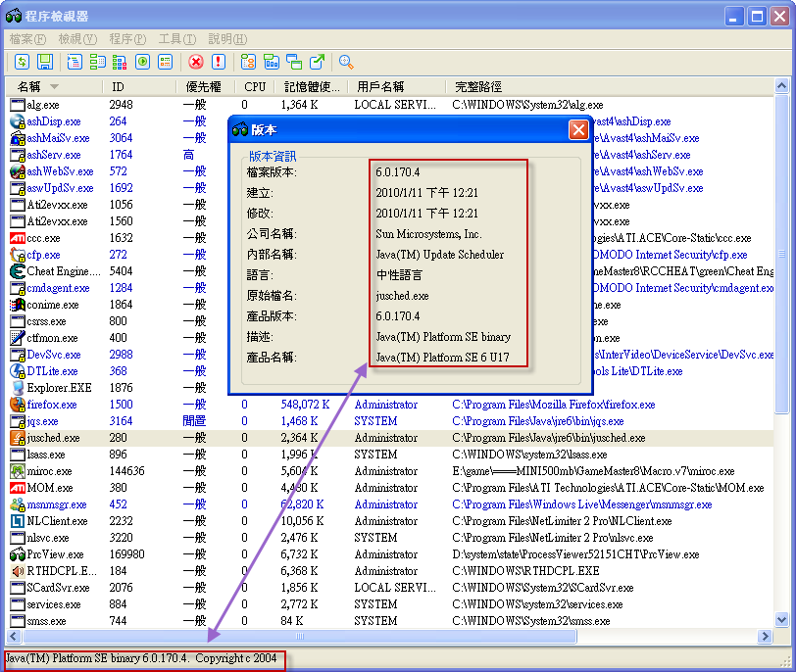Image resolution: width=796 pixels, height=672 pixels.
Task: Click the vertical scrollbar down arrow
Action: 782,619
